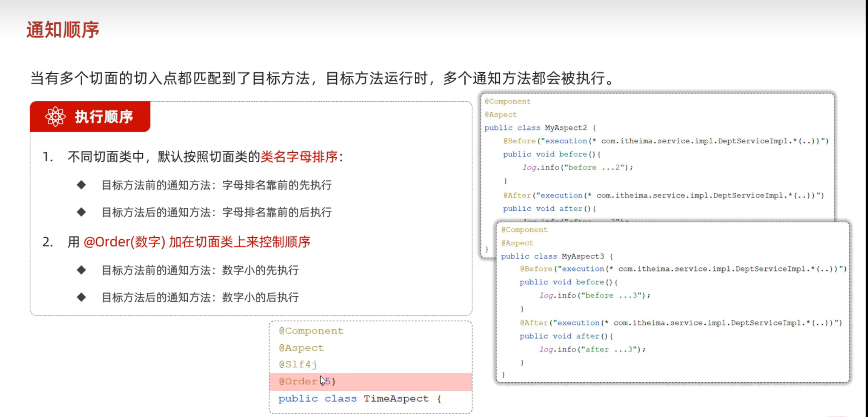Click log.info("before ...2") line

pyautogui.click(x=577, y=167)
